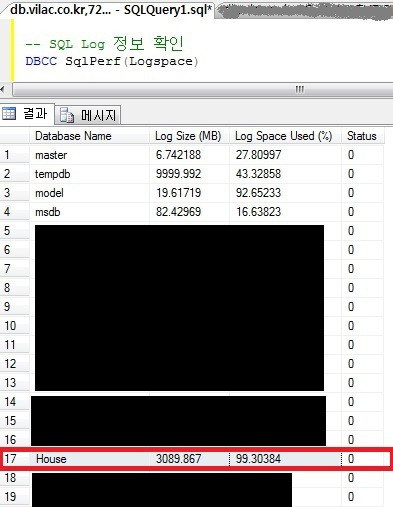Click log size value 9999.992
Screen dimensions: 393x507
click(x=178, y=174)
